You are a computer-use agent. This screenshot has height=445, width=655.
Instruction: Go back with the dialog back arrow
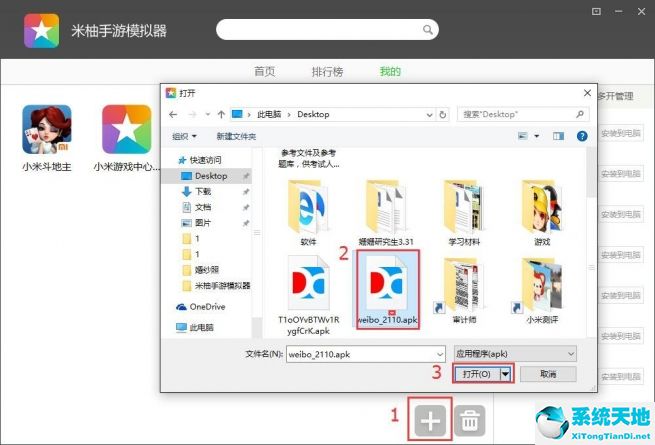coord(173,114)
